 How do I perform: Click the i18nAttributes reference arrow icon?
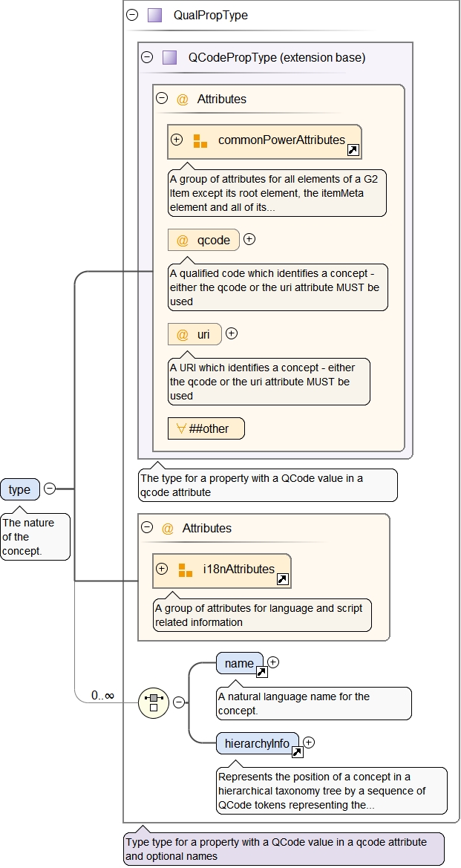point(282,579)
